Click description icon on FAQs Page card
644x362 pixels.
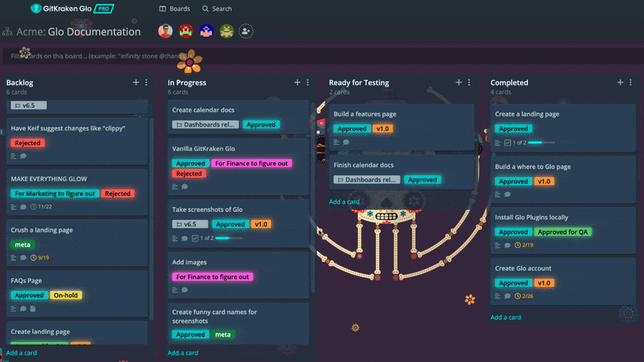[13, 308]
